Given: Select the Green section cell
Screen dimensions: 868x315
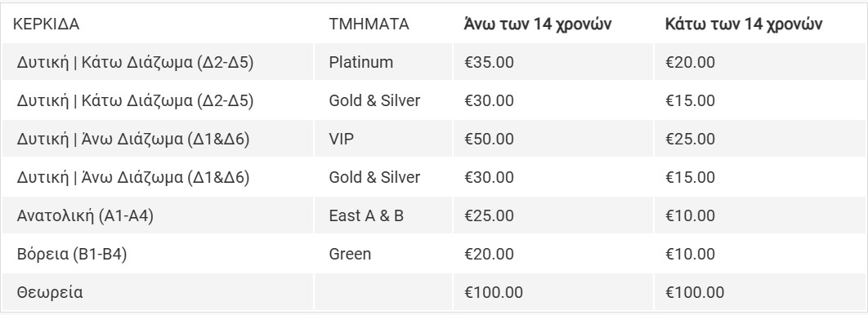Looking at the screenshot, I should point(350,255).
